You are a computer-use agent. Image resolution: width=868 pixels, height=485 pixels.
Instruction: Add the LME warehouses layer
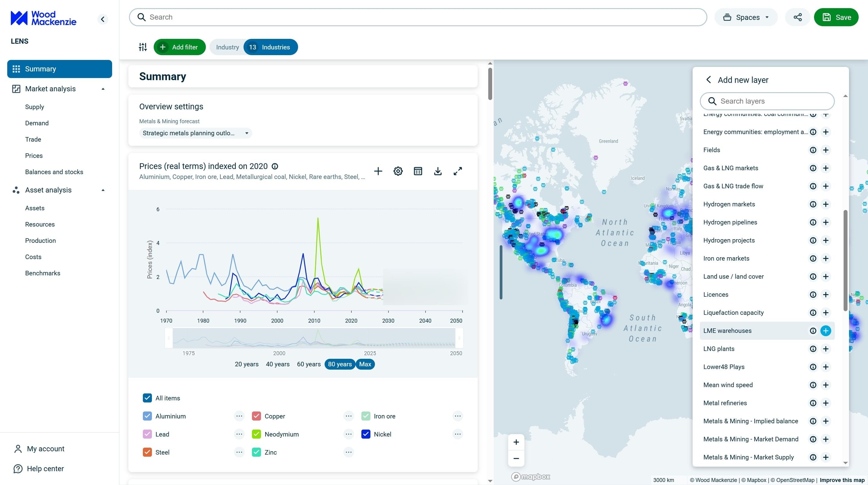(x=826, y=331)
